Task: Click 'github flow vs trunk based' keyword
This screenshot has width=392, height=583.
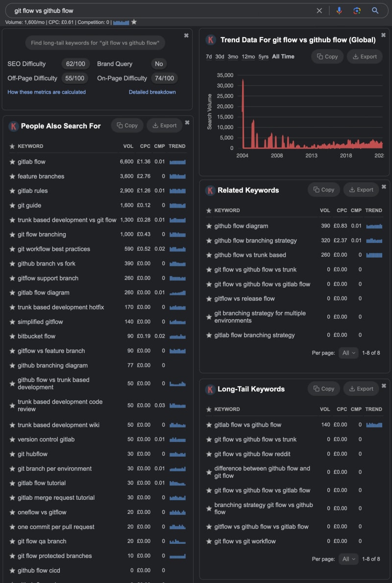Action: coord(250,255)
